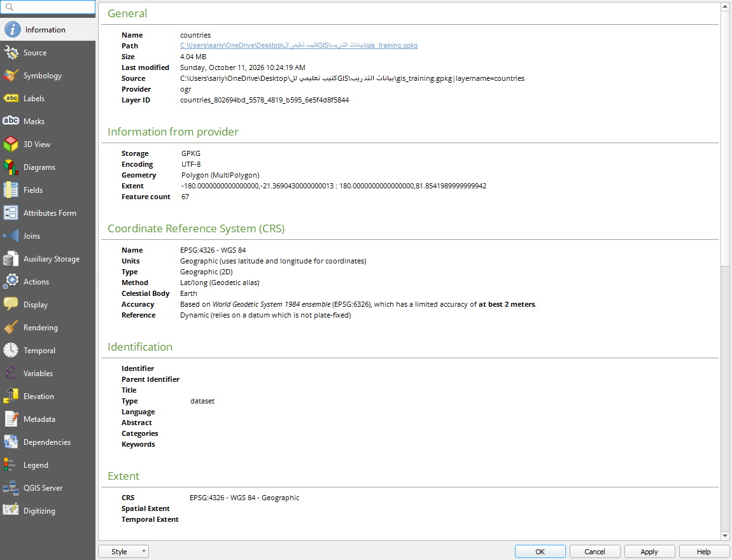732x560 pixels.
Task: Focus the properties search field
Action: (48, 7)
